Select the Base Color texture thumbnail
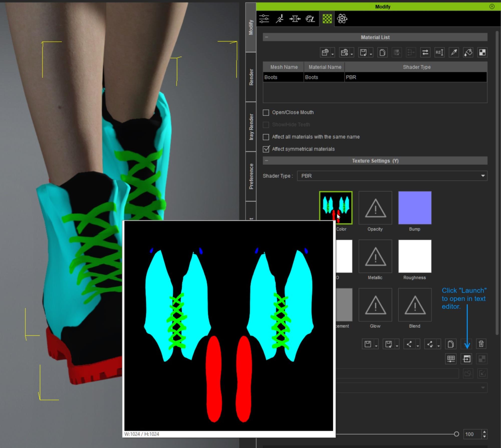Screen dimensions: 501x448 [x=336, y=208]
